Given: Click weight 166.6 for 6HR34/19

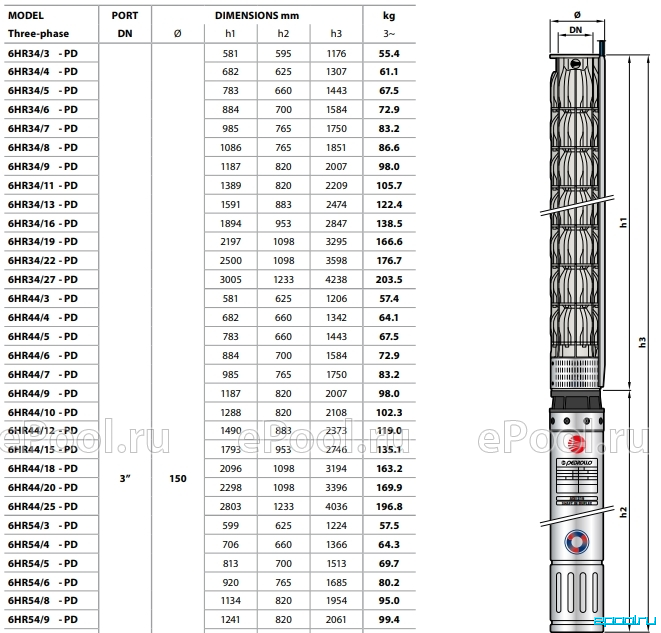Looking at the screenshot, I should pos(389,241).
